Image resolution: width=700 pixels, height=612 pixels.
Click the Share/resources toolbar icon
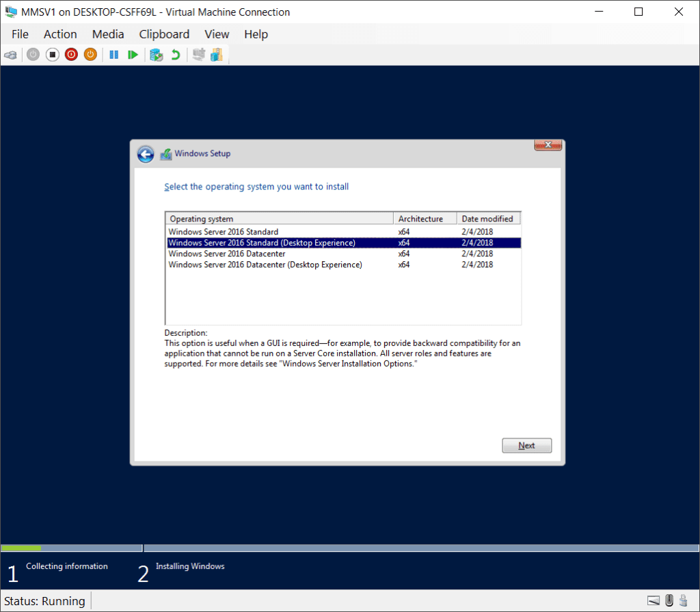point(217,55)
